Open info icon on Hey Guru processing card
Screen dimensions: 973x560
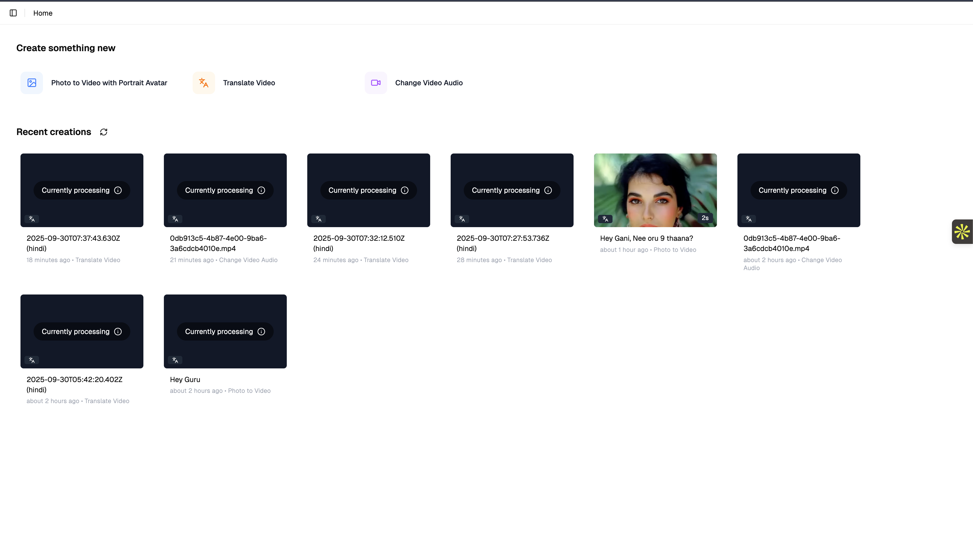coord(261,331)
